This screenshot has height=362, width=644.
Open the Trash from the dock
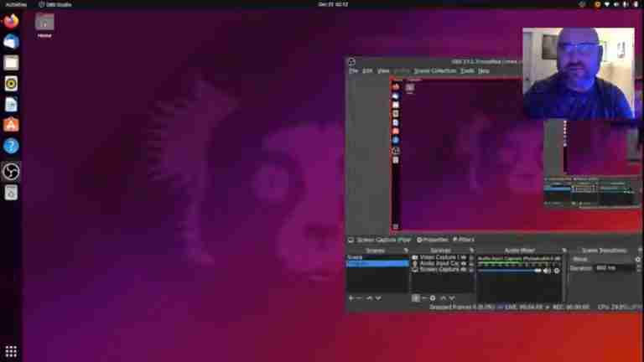click(x=11, y=193)
